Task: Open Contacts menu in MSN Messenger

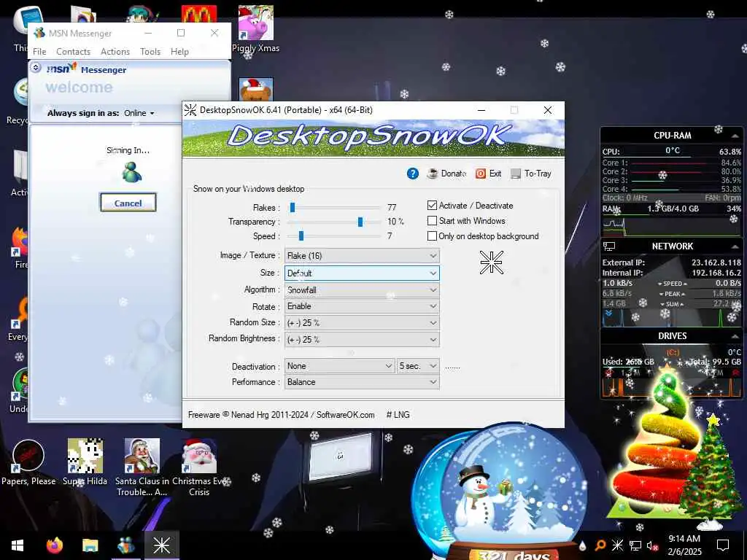Action: tap(74, 52)
